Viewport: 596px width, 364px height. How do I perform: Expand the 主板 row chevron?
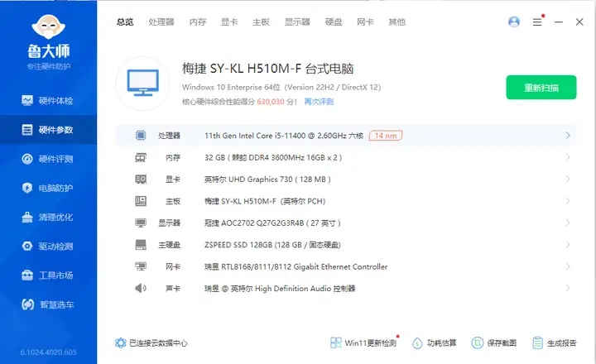point(568,201)
